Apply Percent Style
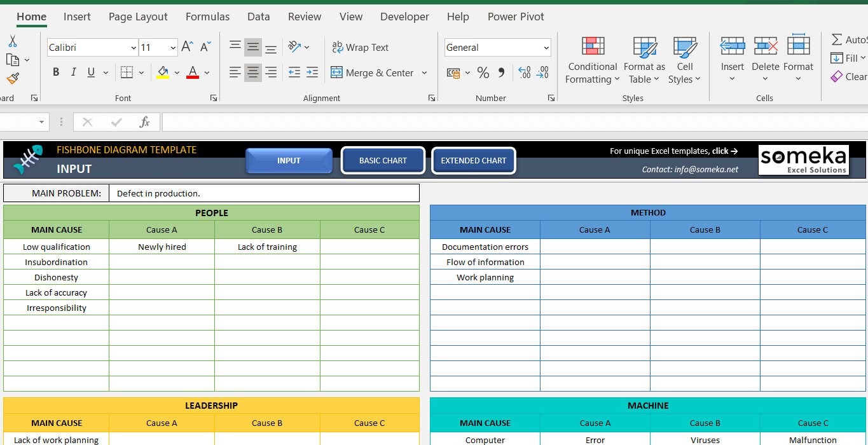 point(483,72)
